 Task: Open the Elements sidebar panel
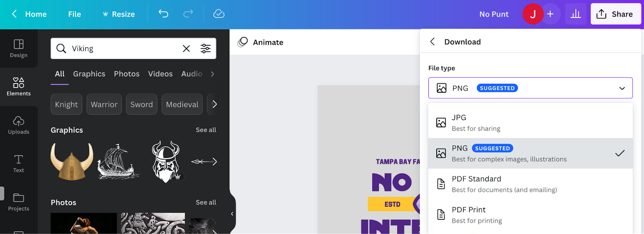coord(19,87)
